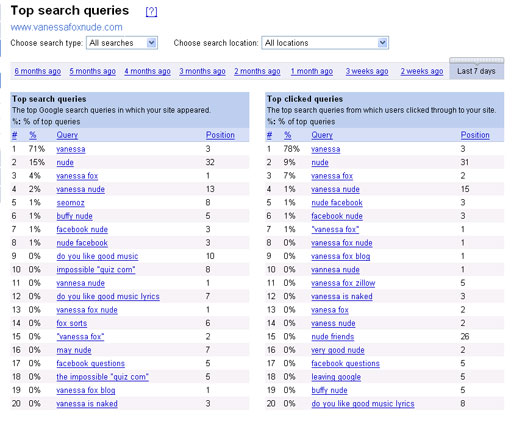Sort top search queries by Query column
525x424 pixels.
pyautogui.click(x=67, y=135)
